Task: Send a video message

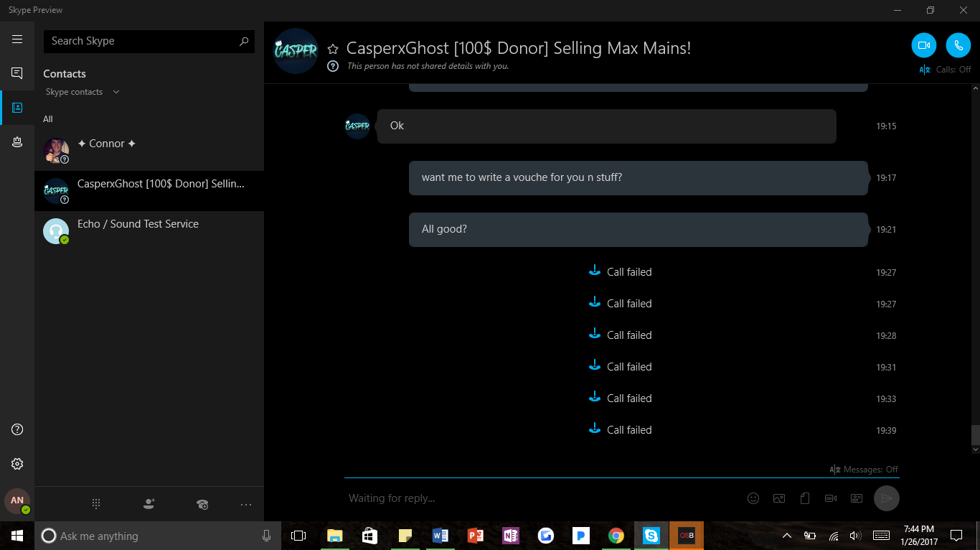Action: [831, 498]
